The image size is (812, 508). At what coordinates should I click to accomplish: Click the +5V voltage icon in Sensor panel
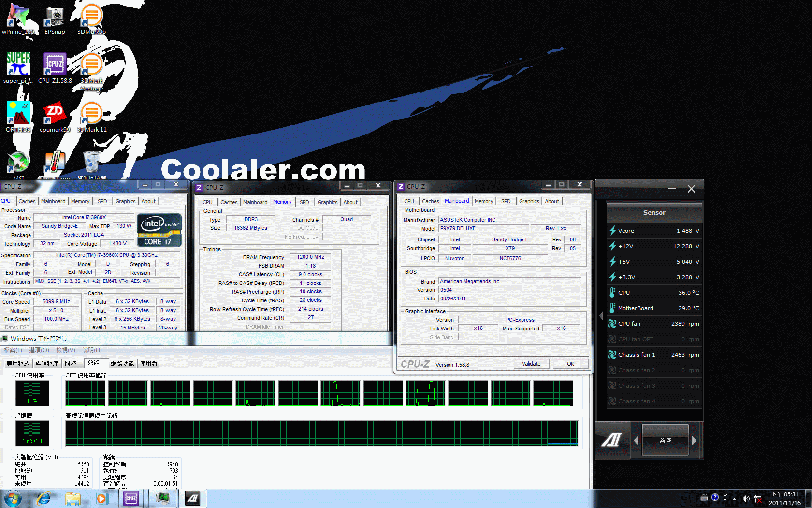612,262
